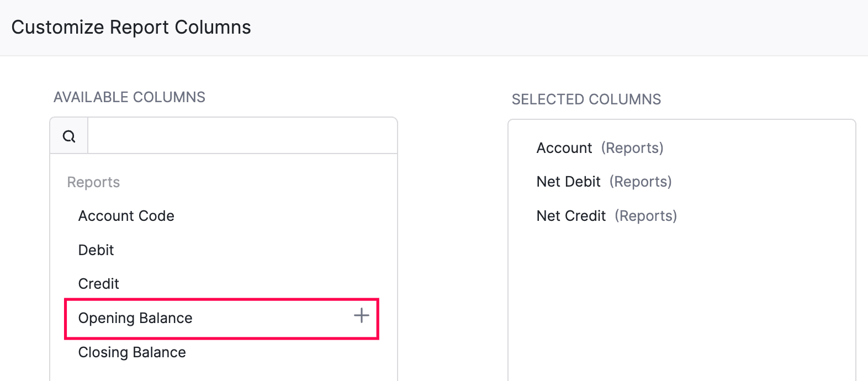Click the Customize Report Columns title
This screenshot has height=381, width=868.
132,27
